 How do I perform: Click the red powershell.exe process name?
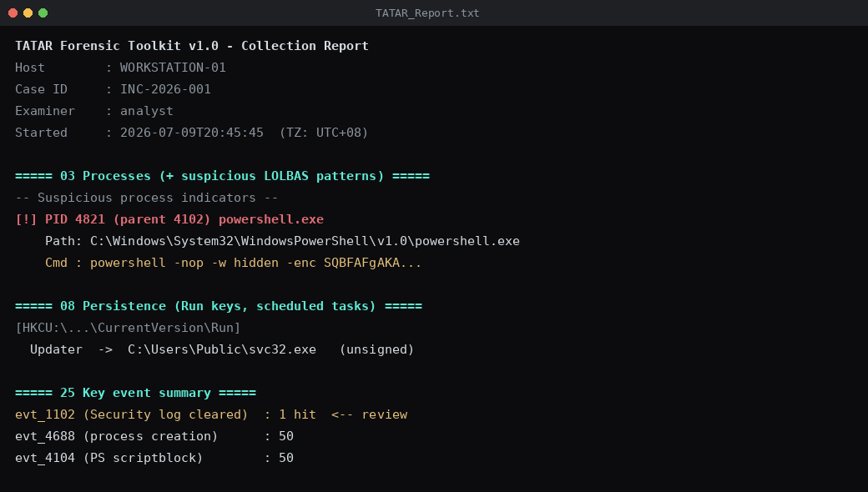271,219
